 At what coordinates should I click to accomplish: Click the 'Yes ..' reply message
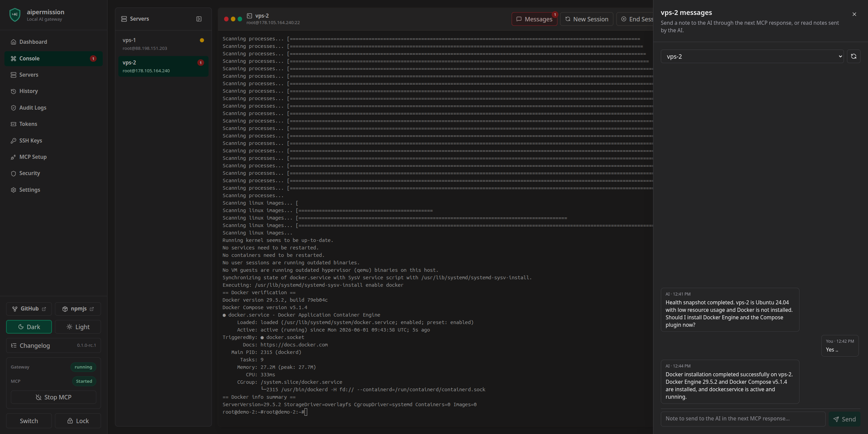coord(840,346)
